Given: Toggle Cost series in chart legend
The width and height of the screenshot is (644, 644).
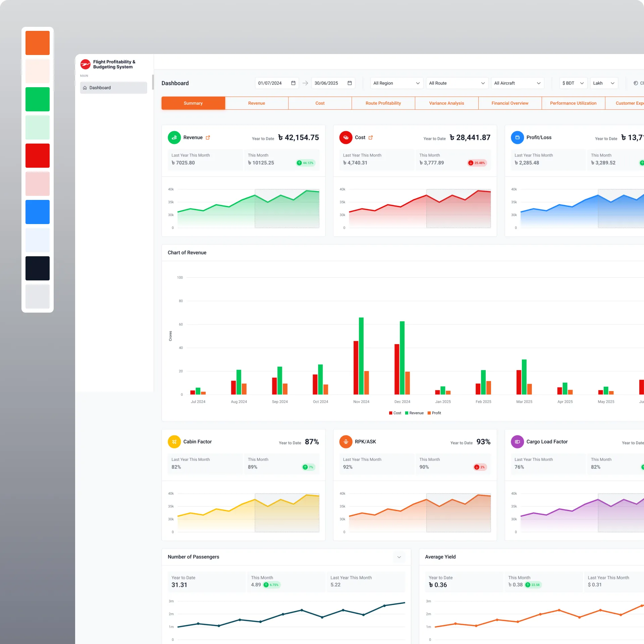Looking at the screenshot, I should (395, 413).
